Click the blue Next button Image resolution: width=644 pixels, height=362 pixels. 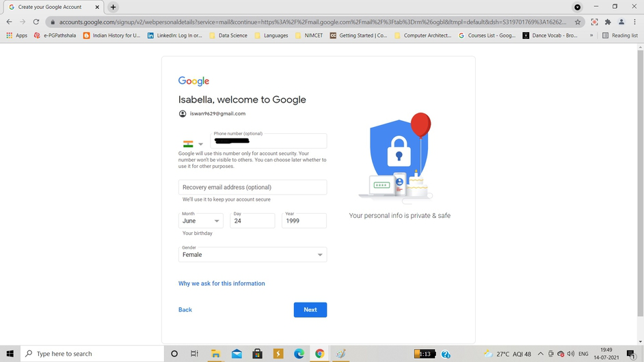310,310
